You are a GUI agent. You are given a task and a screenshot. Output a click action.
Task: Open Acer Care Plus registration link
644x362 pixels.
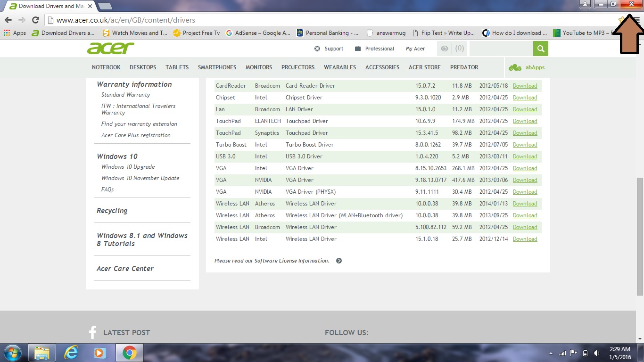tap(136, 135)
